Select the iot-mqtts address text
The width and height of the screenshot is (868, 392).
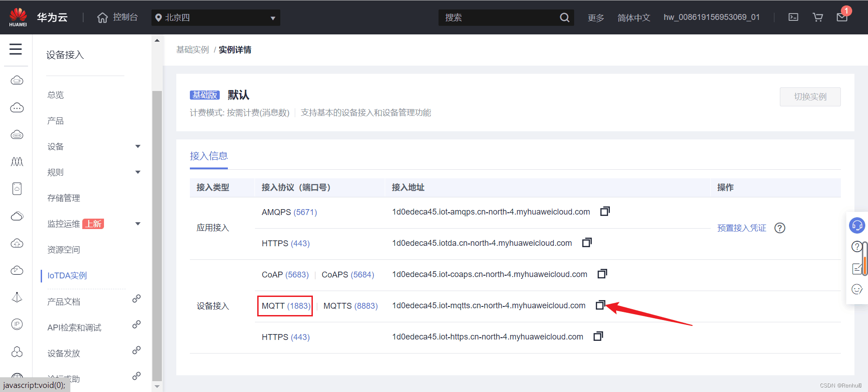tap(489, 306)
